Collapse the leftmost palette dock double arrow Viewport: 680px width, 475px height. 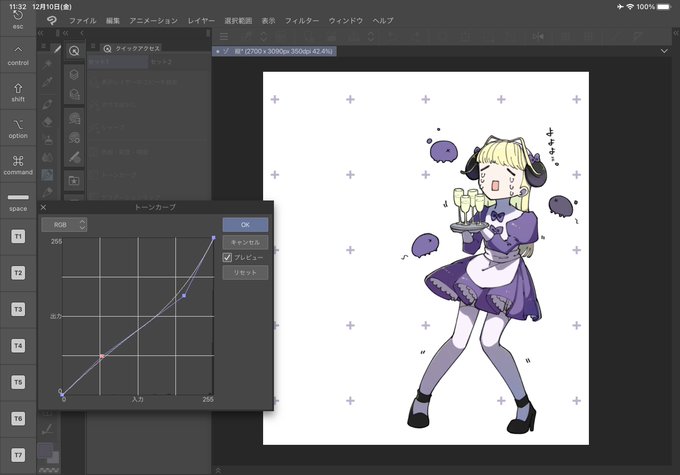point(41,33)
